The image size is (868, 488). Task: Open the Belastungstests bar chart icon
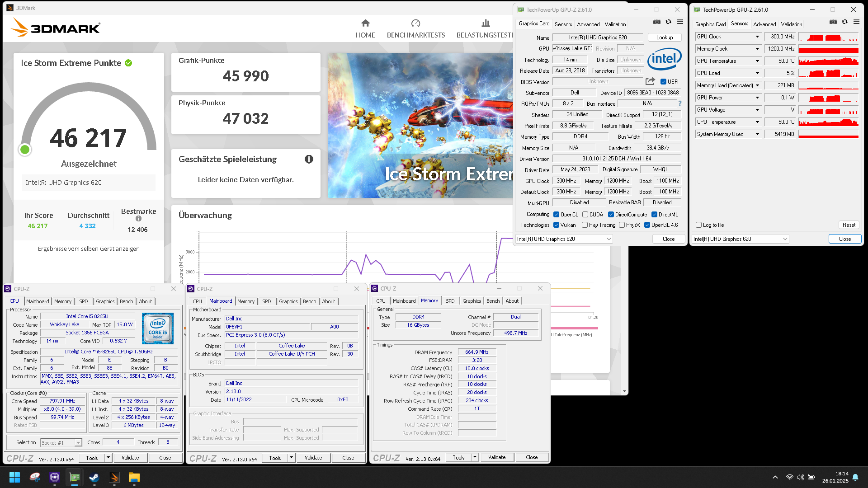[x=486, y=23]
